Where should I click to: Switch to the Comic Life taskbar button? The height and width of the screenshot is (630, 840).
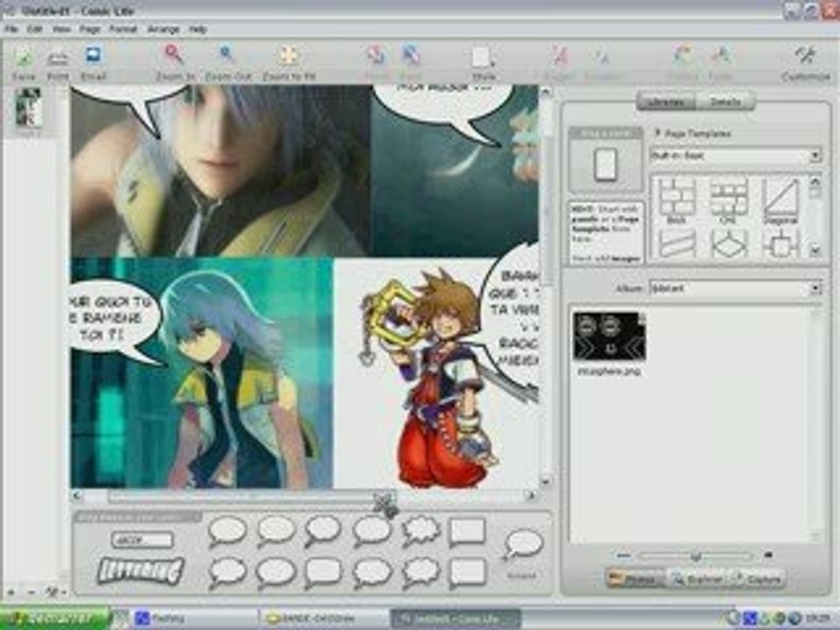(x=455, y=619)
